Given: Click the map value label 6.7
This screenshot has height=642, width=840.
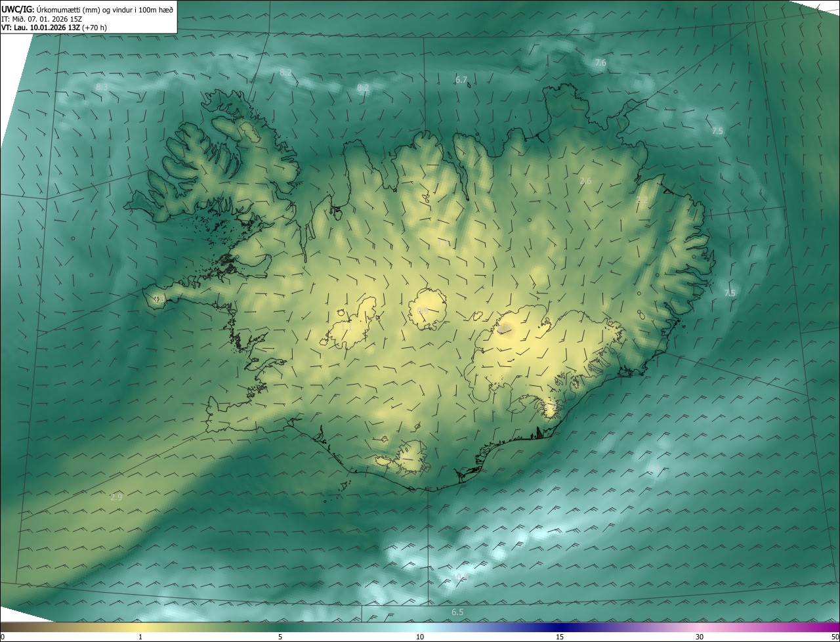Looking at the screenshot, I should coord(461,80).
